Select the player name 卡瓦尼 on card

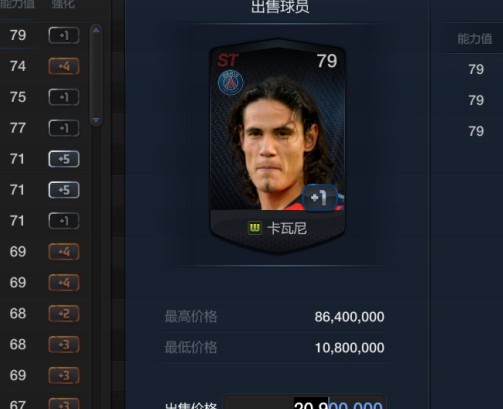click(287, 229)
